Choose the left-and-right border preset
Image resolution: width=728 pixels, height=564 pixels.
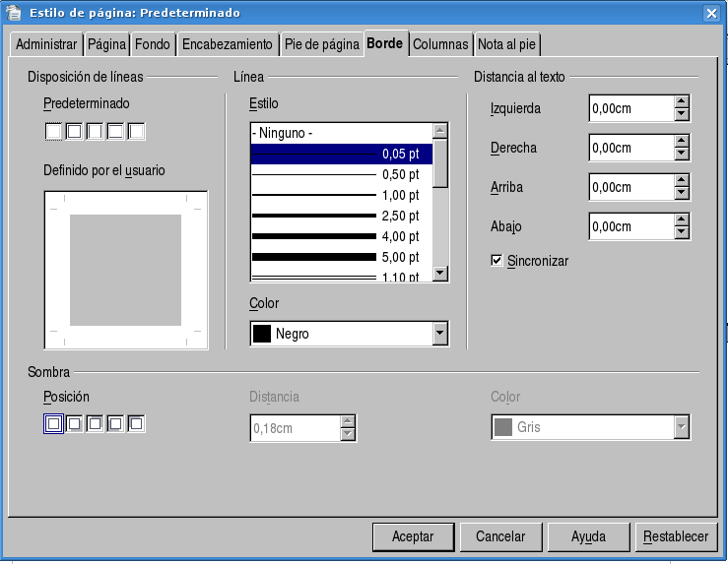point(95,131)
